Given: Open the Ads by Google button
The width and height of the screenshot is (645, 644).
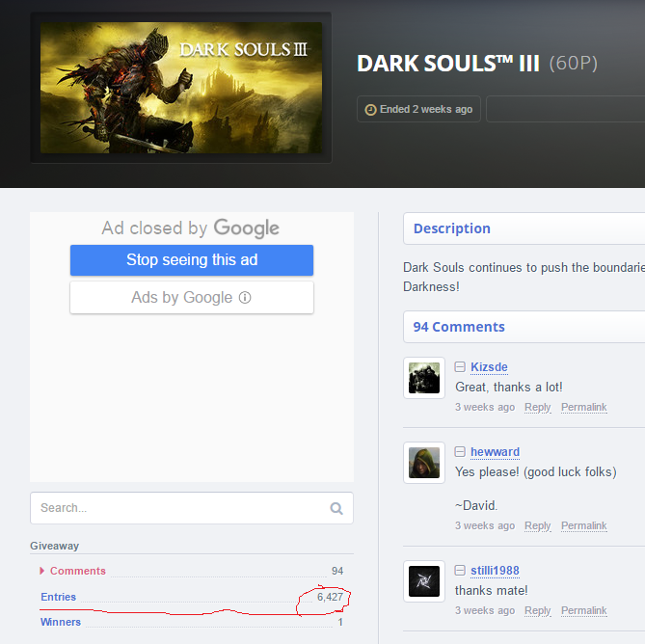Looking at the screenshot, I should pyautogui.click(x=192, y=297).
